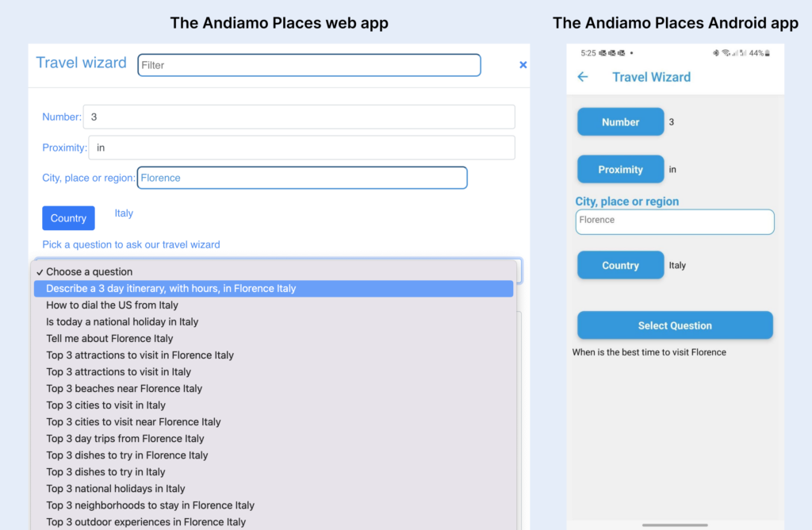Click the Bluetooth icon in the status bar
The height and width of the screenshot is (530, 812).
[716, 53]
